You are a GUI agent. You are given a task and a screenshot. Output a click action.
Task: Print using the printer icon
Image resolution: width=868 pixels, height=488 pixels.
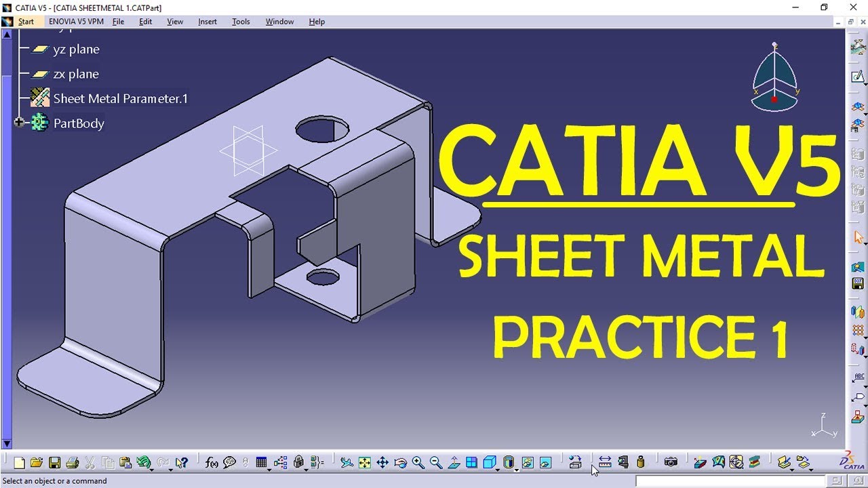[72, 463]
